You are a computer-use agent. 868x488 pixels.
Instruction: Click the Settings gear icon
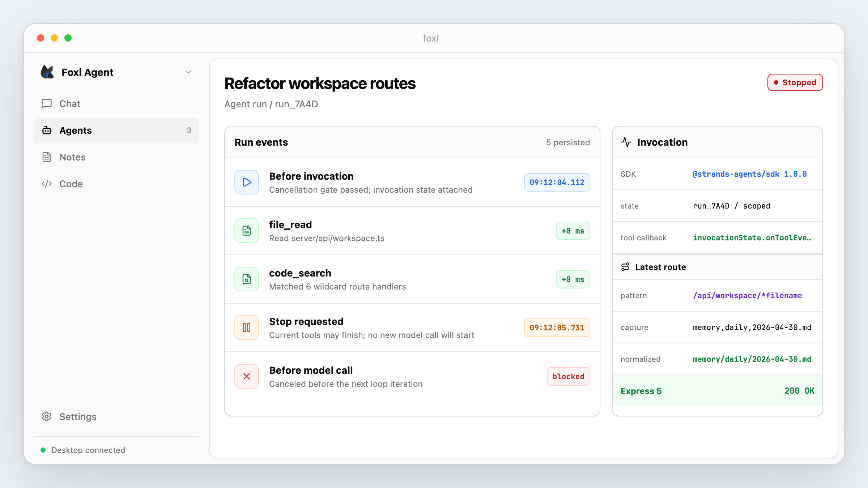click(x=47, y=416)
